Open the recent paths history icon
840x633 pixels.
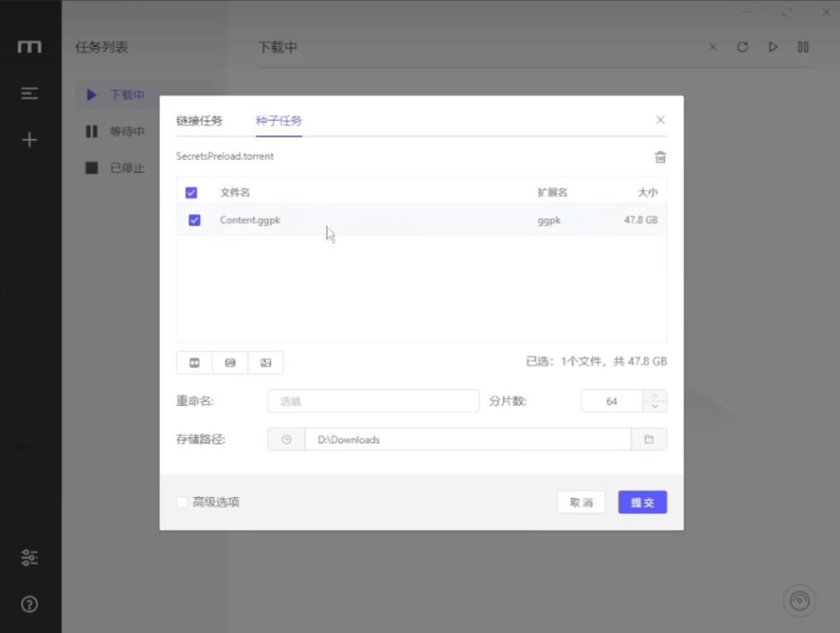pyautogui.click(x=286, y=439)
